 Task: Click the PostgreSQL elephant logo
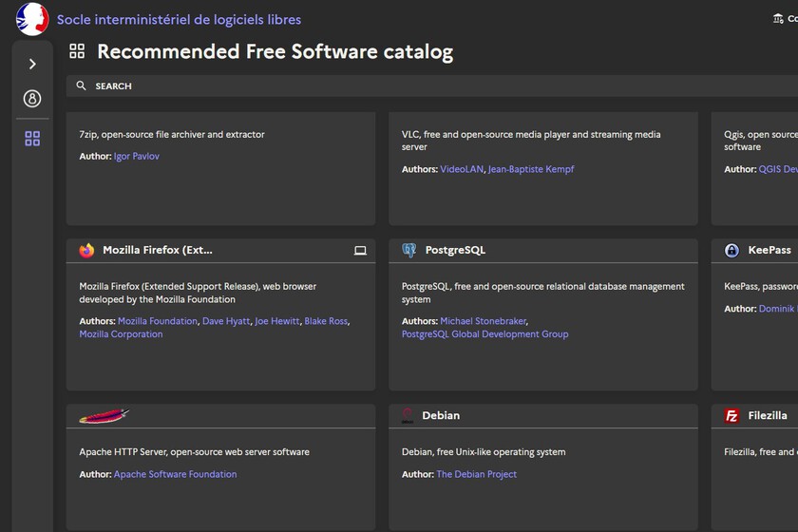(409, 251)
